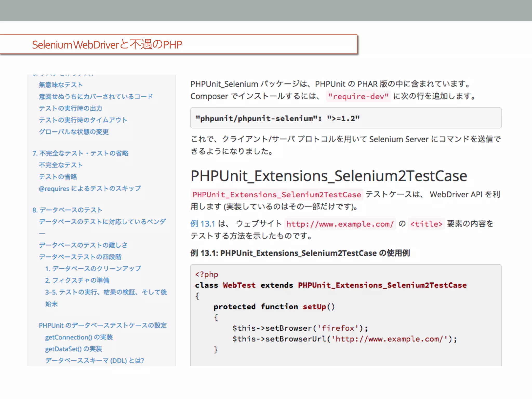Open データベースのテストの難しさ link

[x=83, y=245]
